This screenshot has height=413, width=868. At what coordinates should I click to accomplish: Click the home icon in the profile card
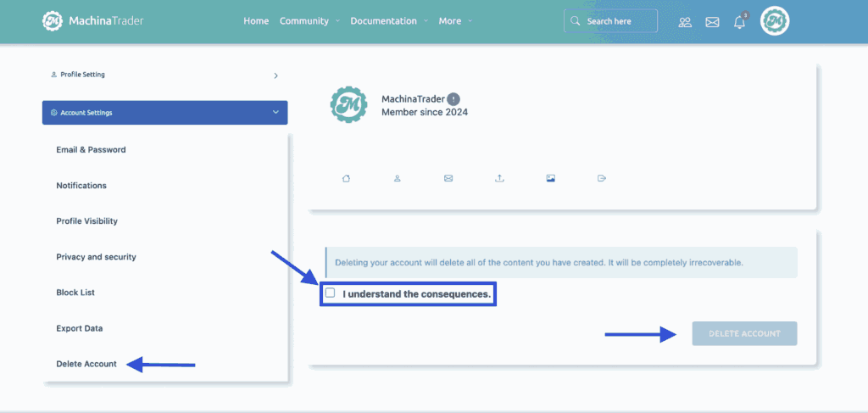[347, 178]
